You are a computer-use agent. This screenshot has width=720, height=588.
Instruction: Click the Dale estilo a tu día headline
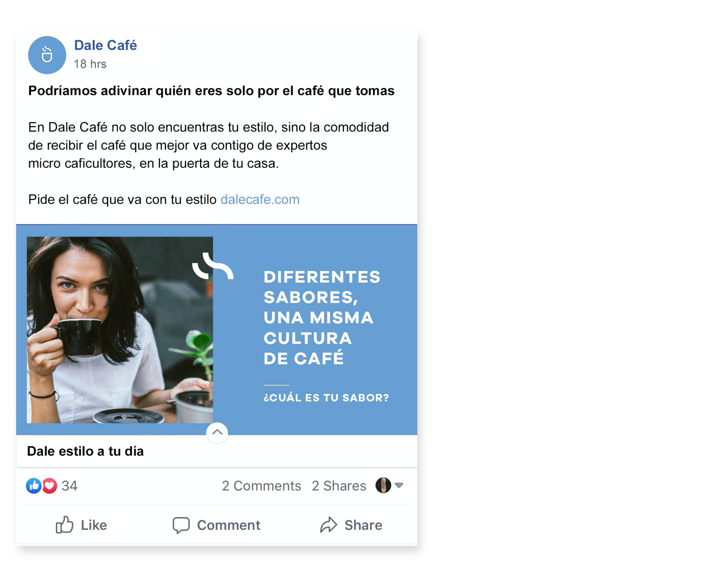tap(85, 451)
